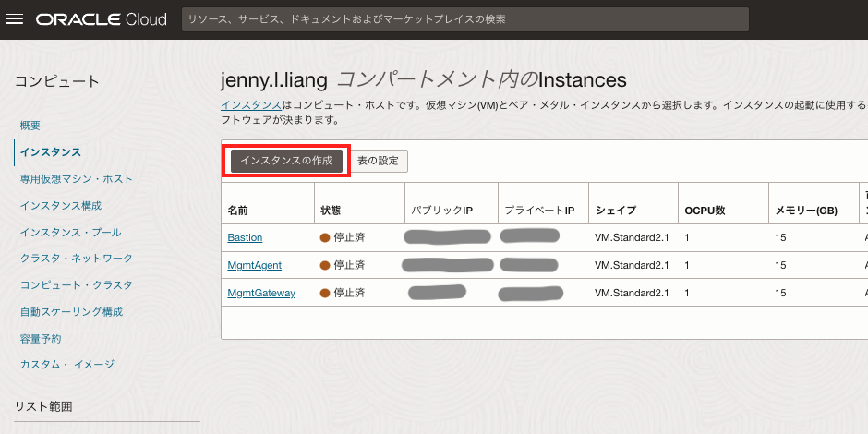
Task: Open the Bastion instance link
Action: [x=245, y=237]
